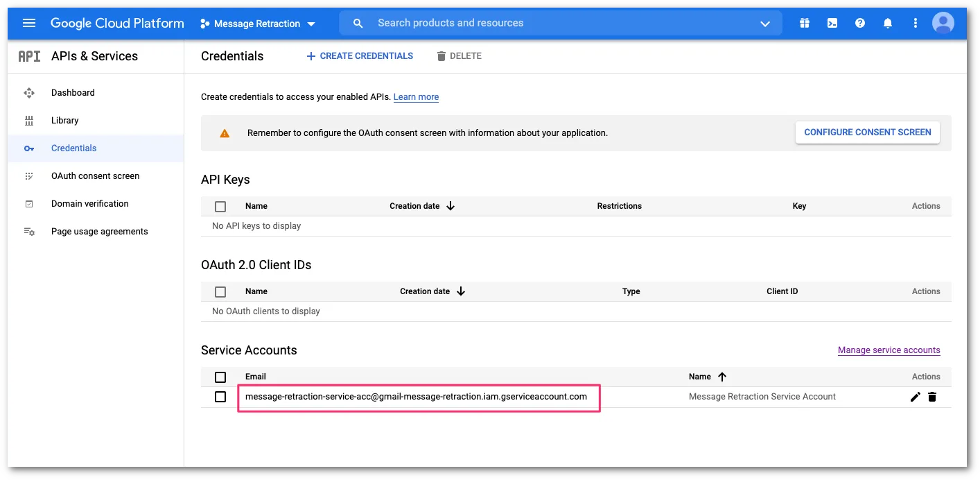This screenshot has width=980, height=480.
Task: Check the service account row checkbox
Action: pos(220,397)
